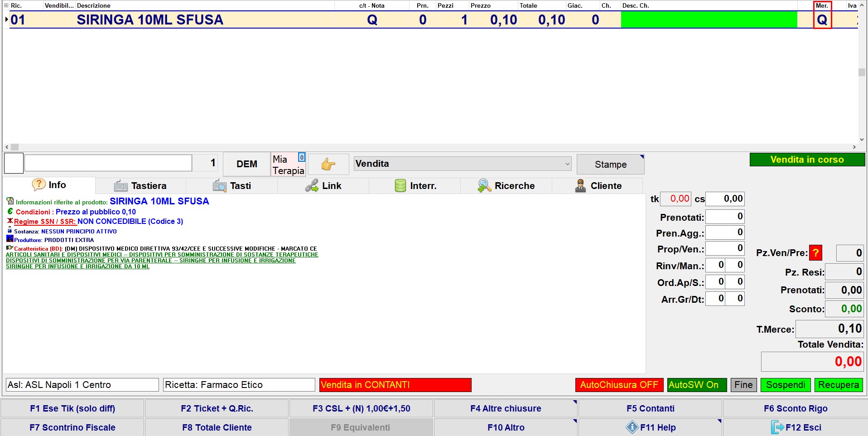
Task: Toggle Vendita in CONTANTI payment mode
Action: tap(395, 385)
